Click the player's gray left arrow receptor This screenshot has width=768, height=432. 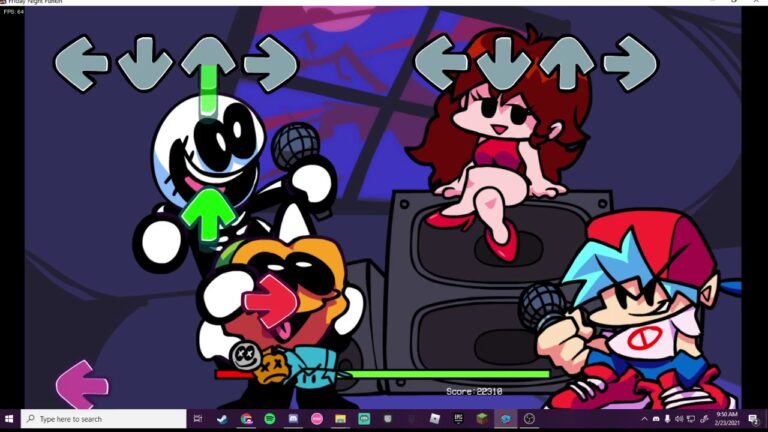pos(441,62)
